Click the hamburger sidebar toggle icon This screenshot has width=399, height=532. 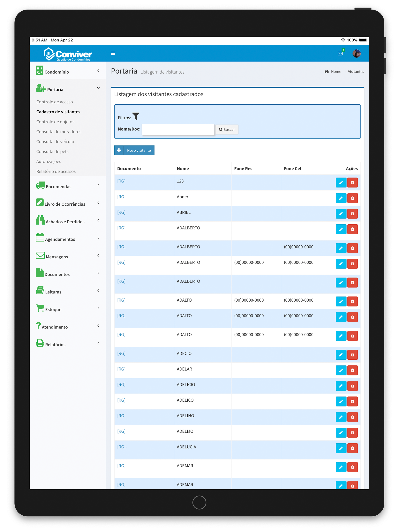point(113,53)
